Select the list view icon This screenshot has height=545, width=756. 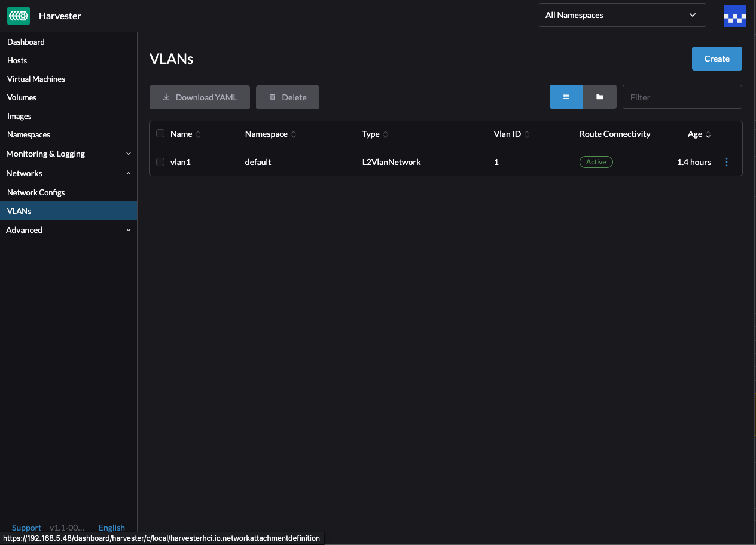566,96
